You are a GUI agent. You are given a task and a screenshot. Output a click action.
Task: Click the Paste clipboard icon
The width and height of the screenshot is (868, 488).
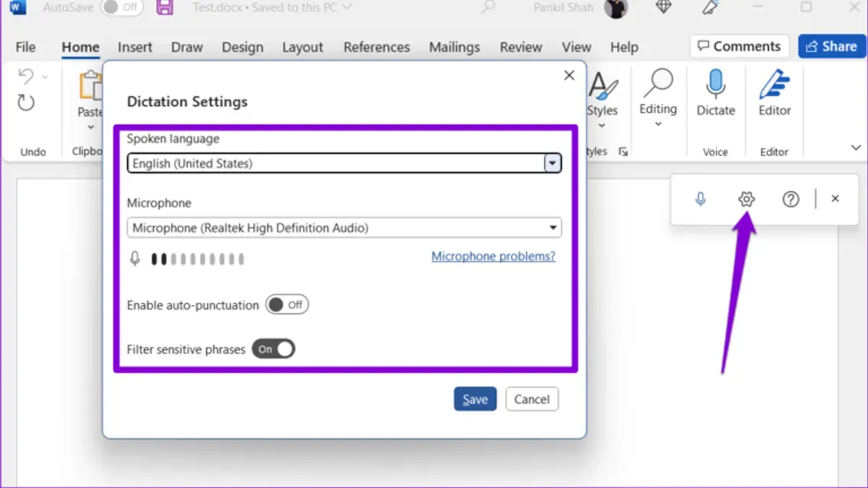click(91, 85)
